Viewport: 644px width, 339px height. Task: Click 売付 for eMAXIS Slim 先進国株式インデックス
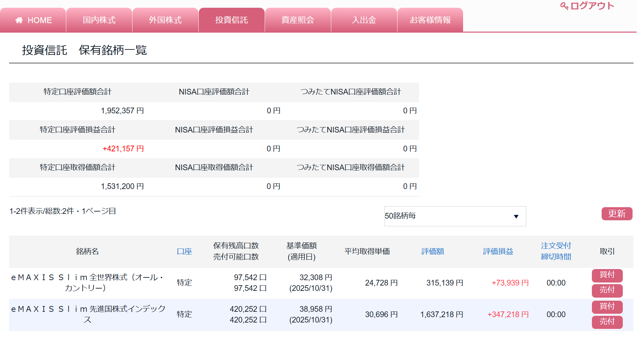click(607, 322)
